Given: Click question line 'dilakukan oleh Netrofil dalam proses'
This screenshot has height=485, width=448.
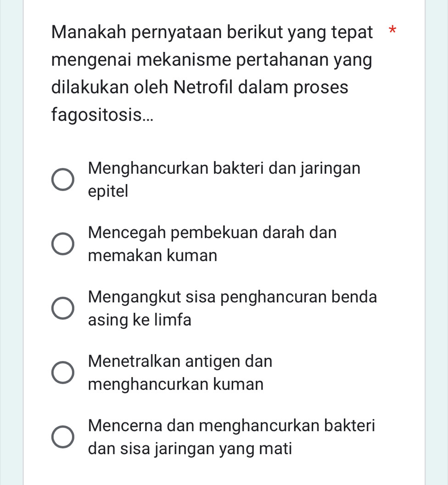Looking at the screenshot, I should pyautogui.click(x=200, y=88).
